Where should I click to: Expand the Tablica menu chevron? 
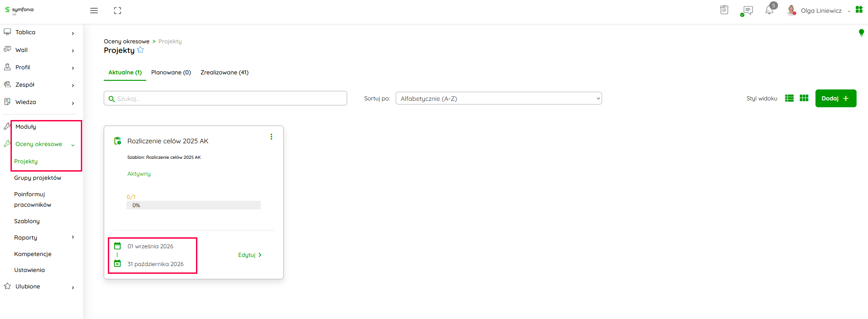pos(73,33)
